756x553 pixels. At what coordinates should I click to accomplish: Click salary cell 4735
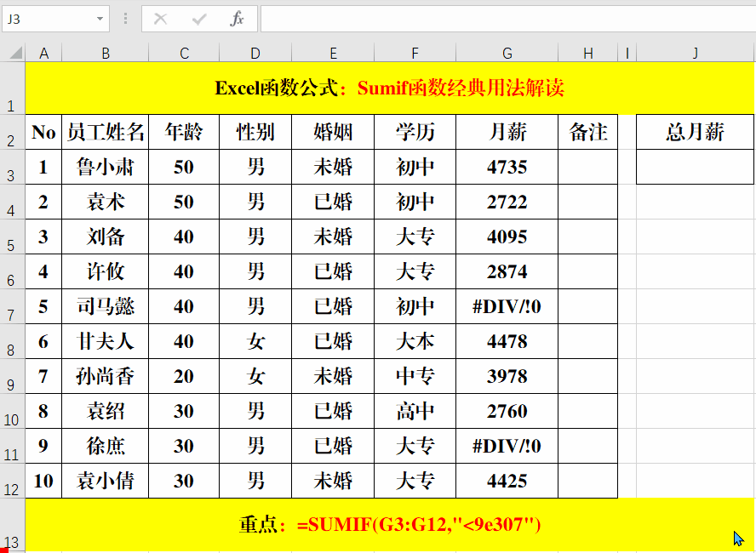[507, 167]
